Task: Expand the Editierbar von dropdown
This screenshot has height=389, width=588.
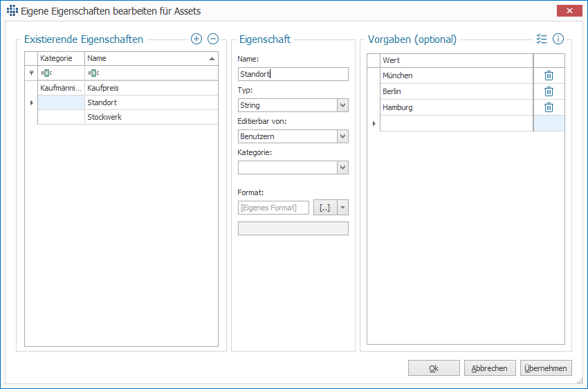Action: [x=342, y=136]
